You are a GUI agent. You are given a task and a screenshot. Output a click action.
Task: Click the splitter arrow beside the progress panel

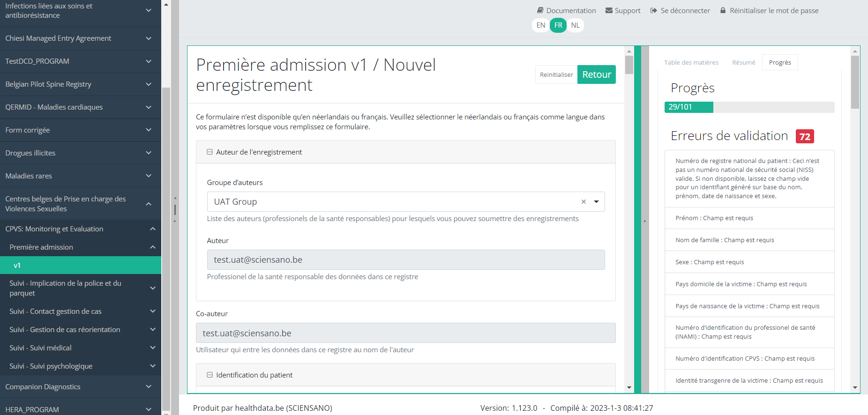point(645,221)
